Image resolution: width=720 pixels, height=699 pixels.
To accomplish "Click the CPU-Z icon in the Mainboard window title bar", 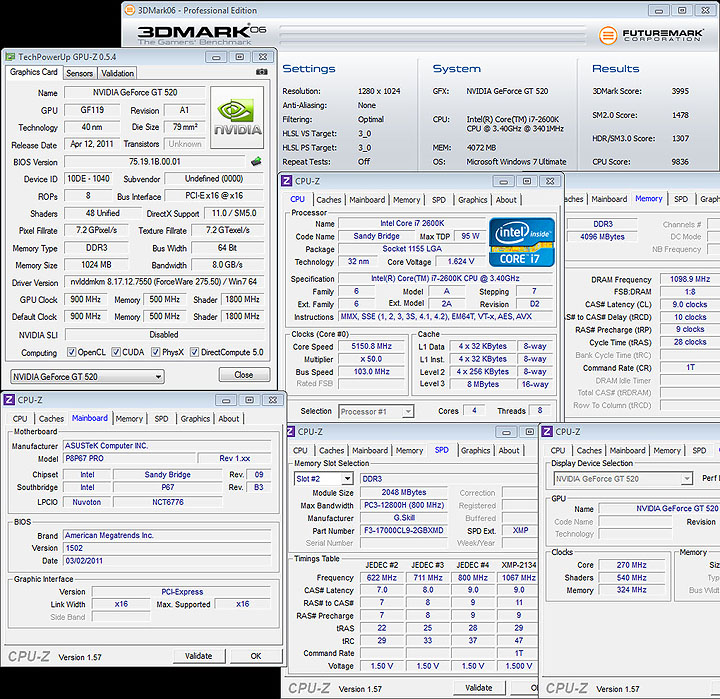I will point(10,400).
